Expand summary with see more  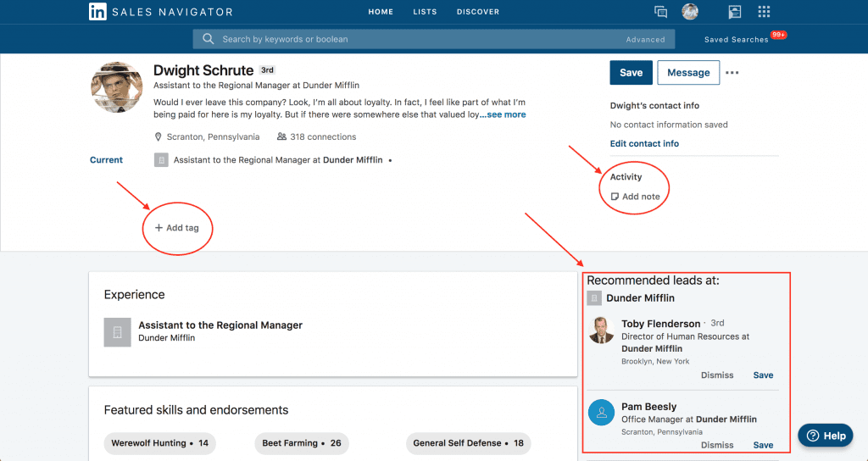click(x=503, y=114)
